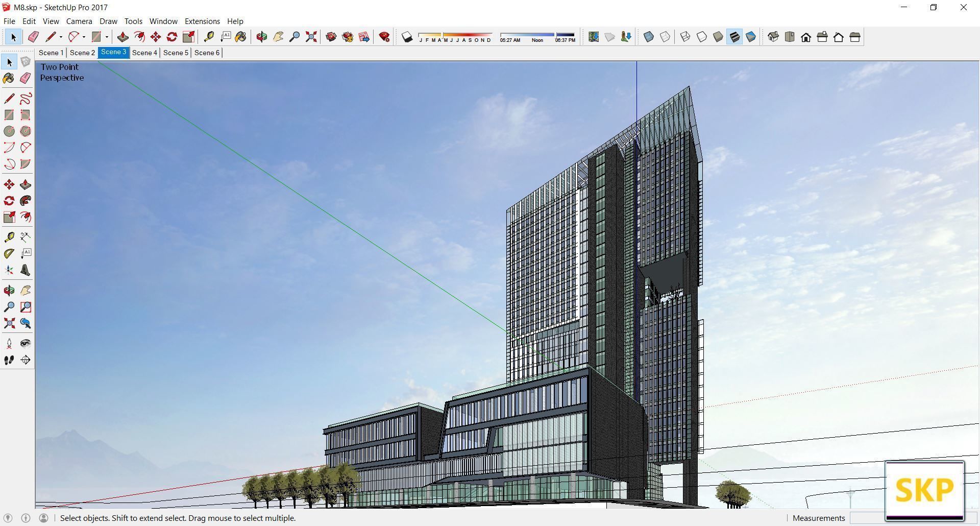Select the Circle tool
This screenshot has height=526, width=980.
(x=9, y=131)
